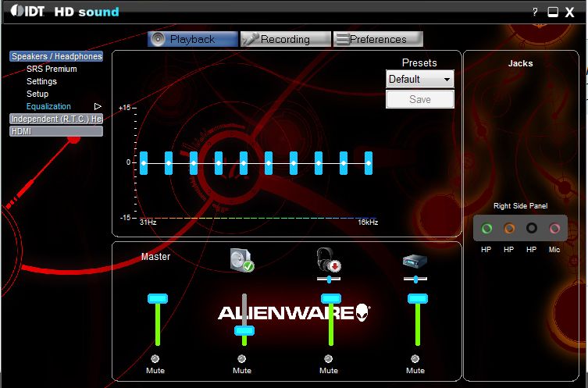Click the IDT logo in title bar
The image size is (588, 388).
(27, 11)
